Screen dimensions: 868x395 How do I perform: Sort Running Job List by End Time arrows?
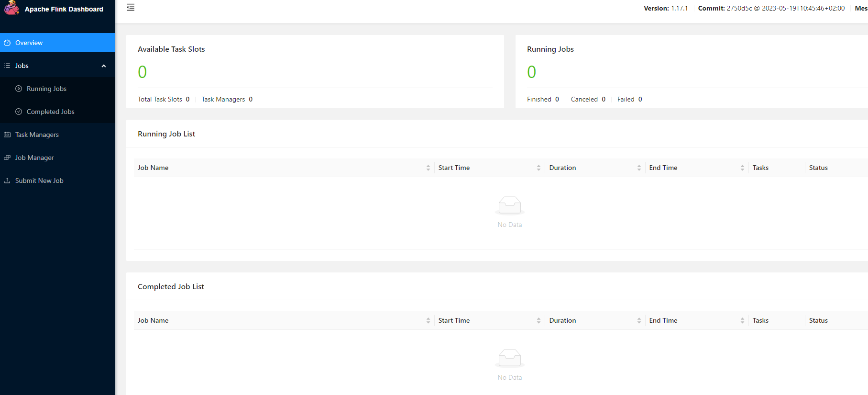click(x=742, y=168)
